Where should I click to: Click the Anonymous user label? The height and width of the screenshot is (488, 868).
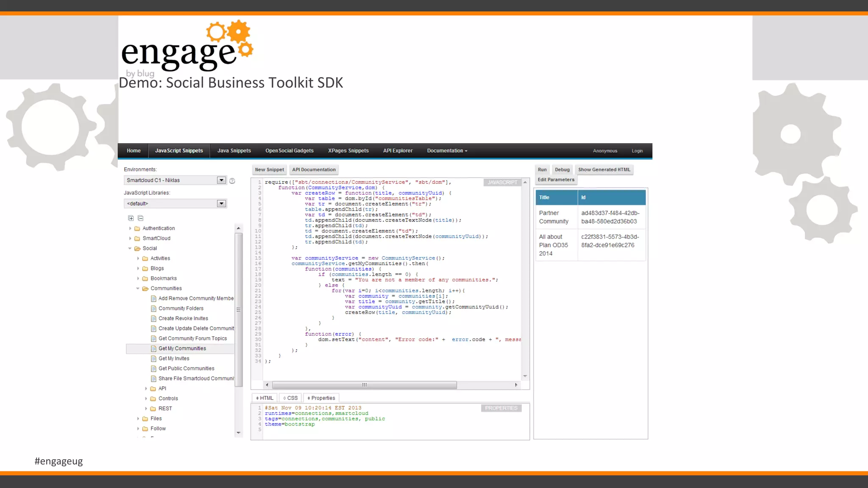pyautogui.click(x=605, y=151)
